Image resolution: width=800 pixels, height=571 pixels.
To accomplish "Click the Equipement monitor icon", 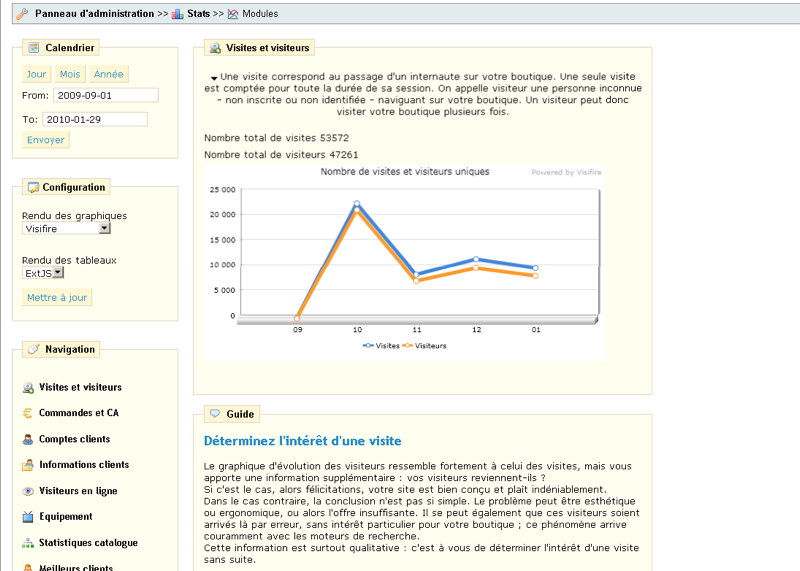I will pyautogui.click(x=28, y=517).
